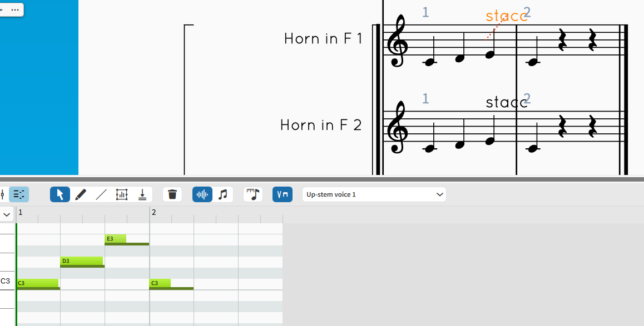Select the line drawing tool
The width and height of the screenshot is (644, 326).
pos(101,194)
